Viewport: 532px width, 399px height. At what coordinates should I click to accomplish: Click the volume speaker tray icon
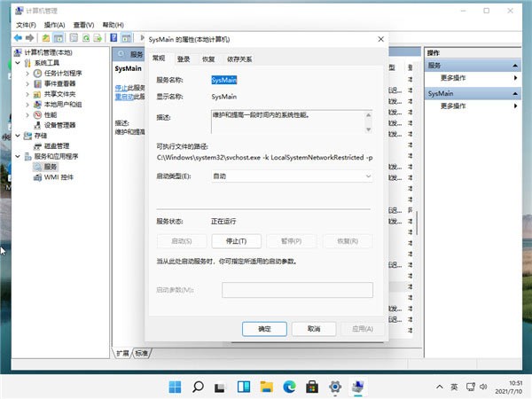pos(483,387)
